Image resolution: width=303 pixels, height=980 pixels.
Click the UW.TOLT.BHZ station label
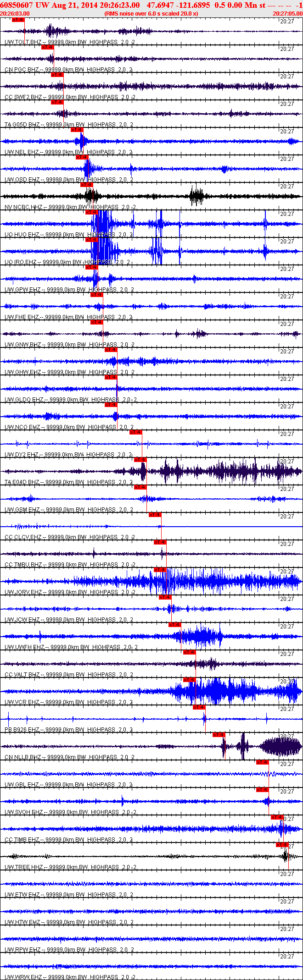22,42
